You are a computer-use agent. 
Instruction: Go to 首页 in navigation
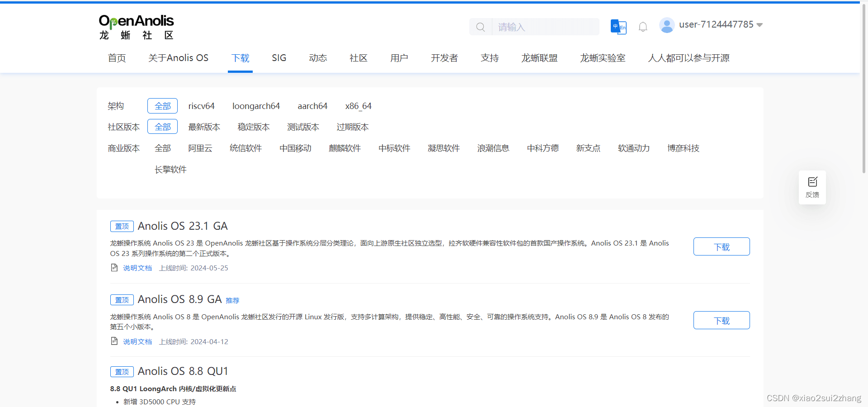click(x=117, y=58)
